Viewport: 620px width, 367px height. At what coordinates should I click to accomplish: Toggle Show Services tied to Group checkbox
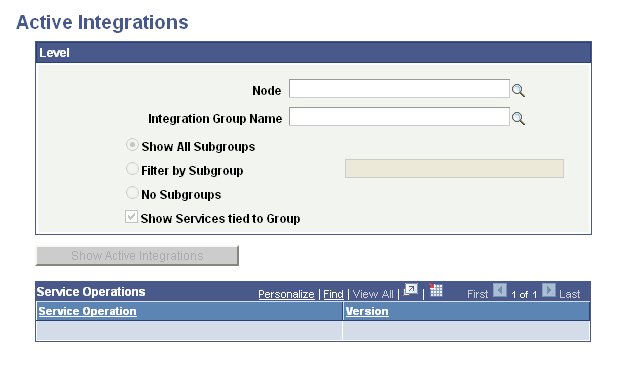point(131,217)
